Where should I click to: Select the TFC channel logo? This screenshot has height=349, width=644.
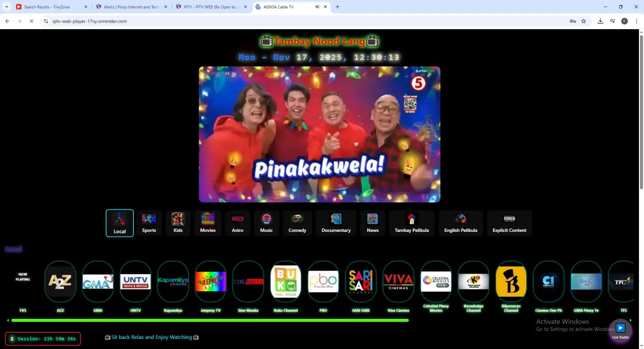click(x=622, y=281)
